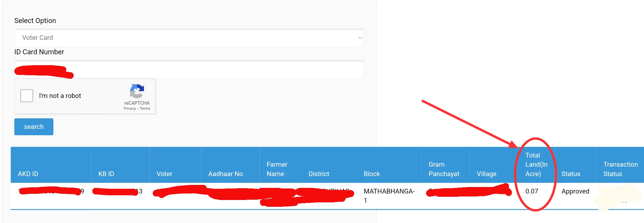Open the Select Option dropdown showing Voter Card
644x223 pixels.
(189, 38)
